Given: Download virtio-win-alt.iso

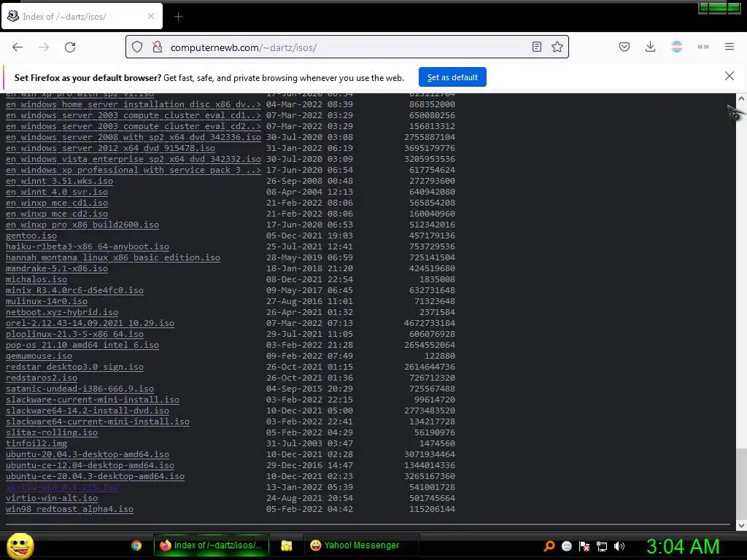Looking at the screenshot, I should 52,499.
